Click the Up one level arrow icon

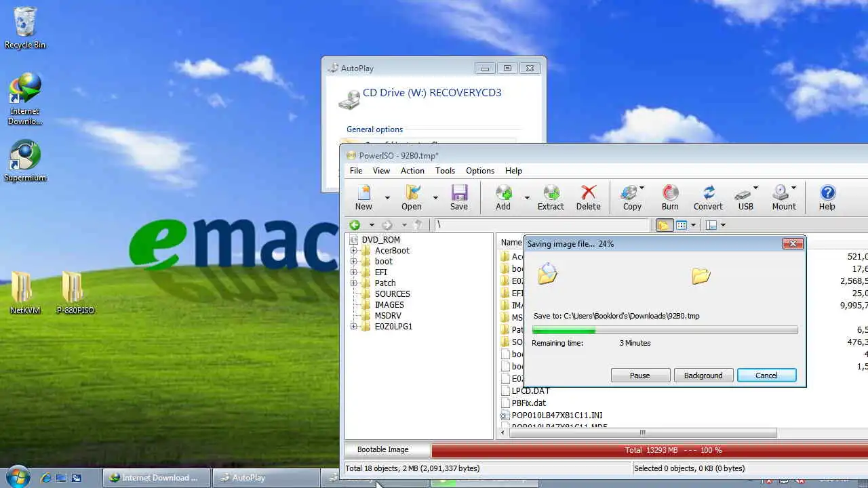[x=418, y=225]
